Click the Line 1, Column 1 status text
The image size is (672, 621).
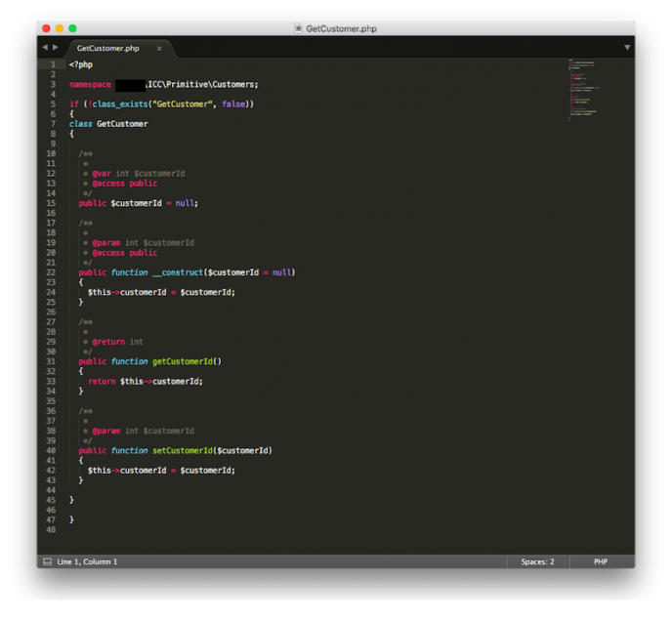tap(87, 561)
